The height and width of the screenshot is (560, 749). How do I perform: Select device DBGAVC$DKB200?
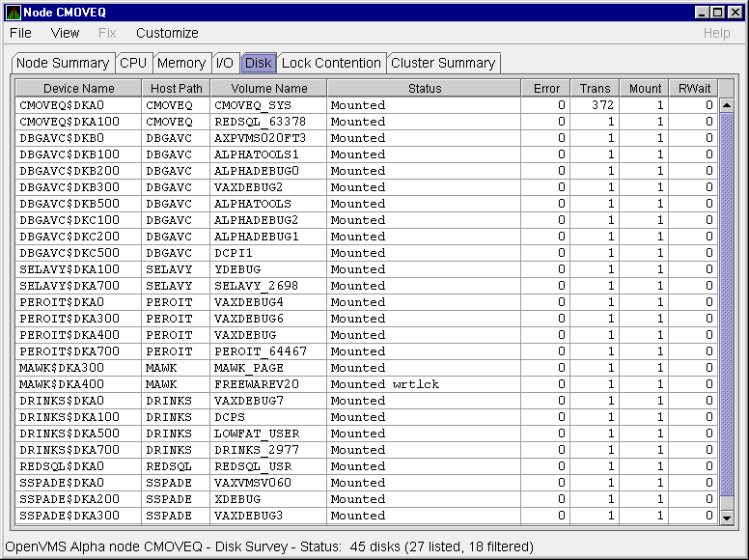69,171
